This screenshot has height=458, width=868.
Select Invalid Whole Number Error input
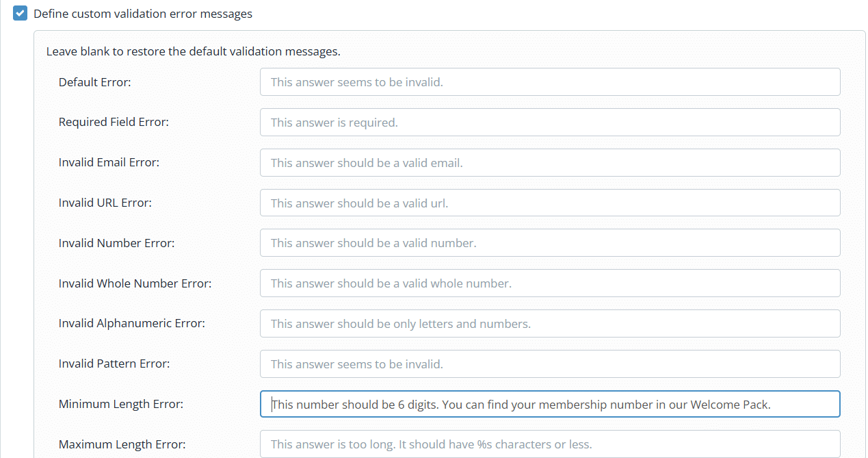coord(550,283)
